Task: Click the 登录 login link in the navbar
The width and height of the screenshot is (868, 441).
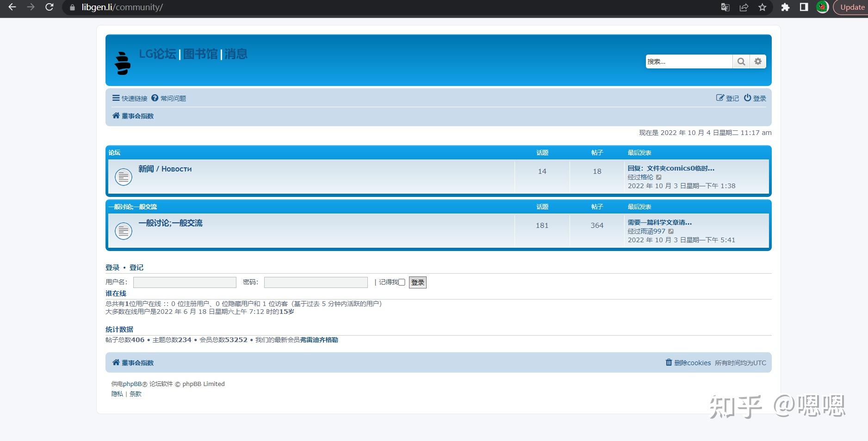Action: tap(755, 98)
